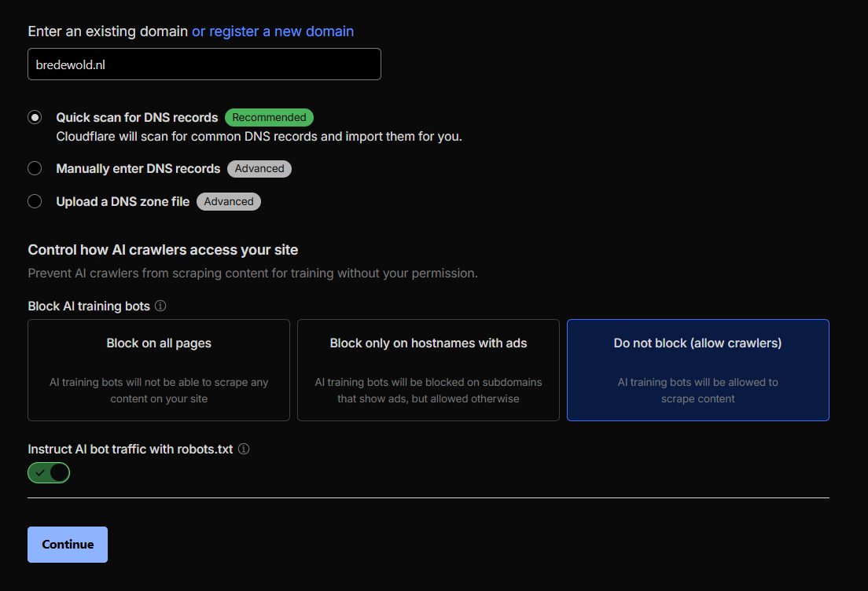This screenshot has height=591, width=868.
Task: Select the Block on all pages card
Action: tap(158, 369)
